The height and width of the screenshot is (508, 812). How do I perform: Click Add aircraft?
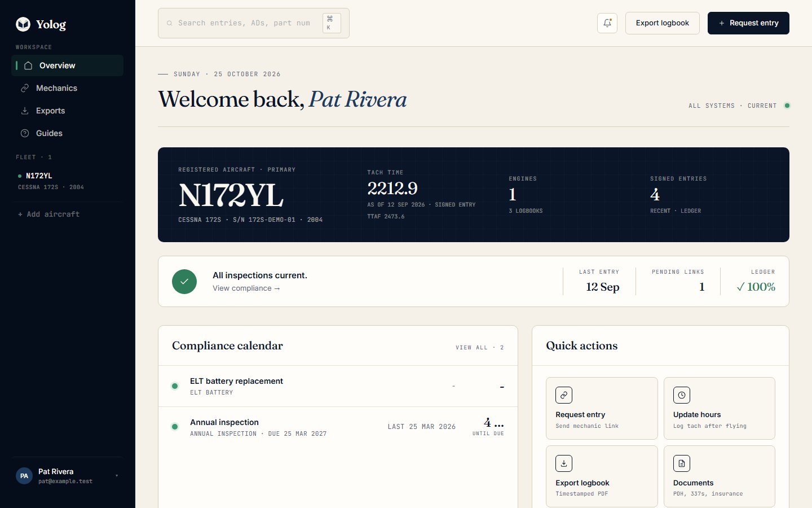click(x=48, y=214)
